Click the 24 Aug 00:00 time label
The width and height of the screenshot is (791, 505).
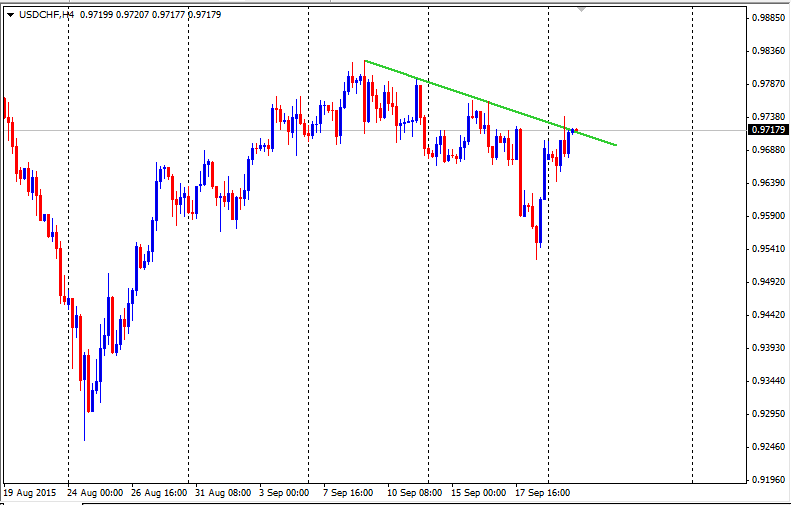[95, 492]
